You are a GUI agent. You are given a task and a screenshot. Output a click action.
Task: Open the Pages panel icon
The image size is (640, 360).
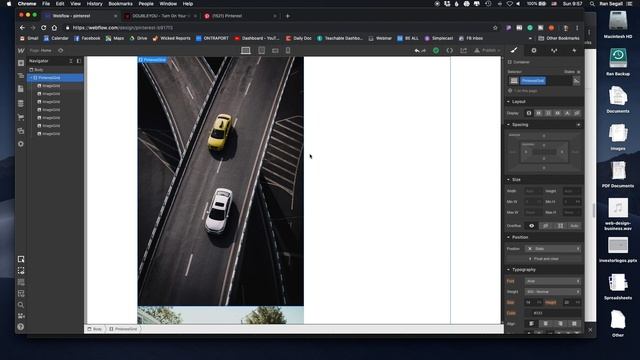click(21, 89)
